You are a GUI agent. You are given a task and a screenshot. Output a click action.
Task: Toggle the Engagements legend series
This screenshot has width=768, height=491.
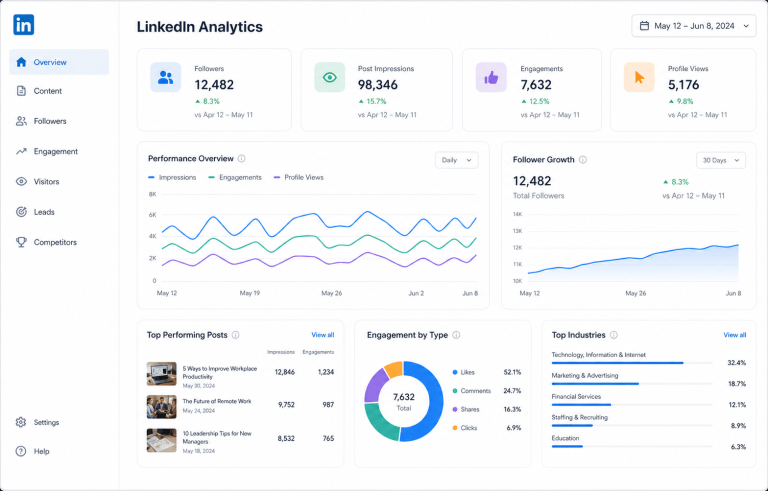(235, 177)
